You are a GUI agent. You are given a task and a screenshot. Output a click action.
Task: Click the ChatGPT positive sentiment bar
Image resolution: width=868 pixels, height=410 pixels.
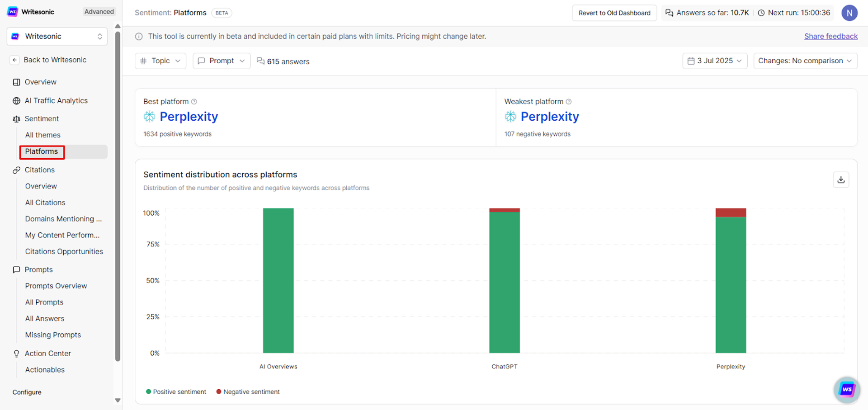[x=505, y=283]
